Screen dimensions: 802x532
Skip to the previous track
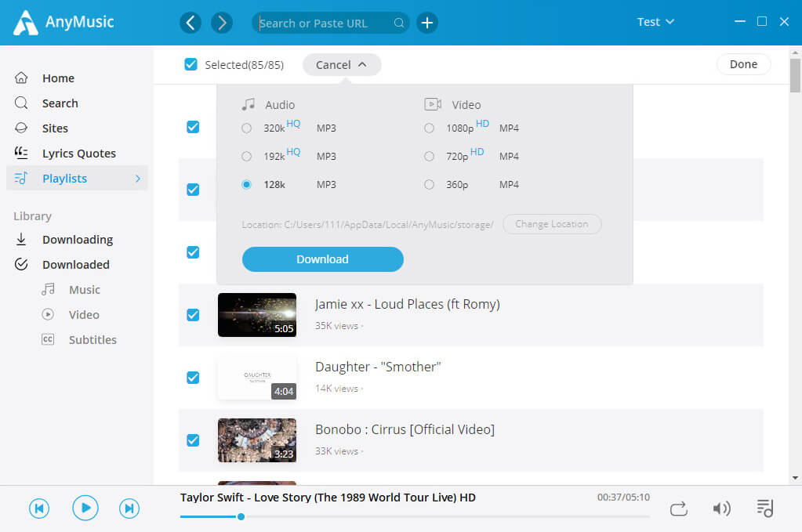point(39,508)
